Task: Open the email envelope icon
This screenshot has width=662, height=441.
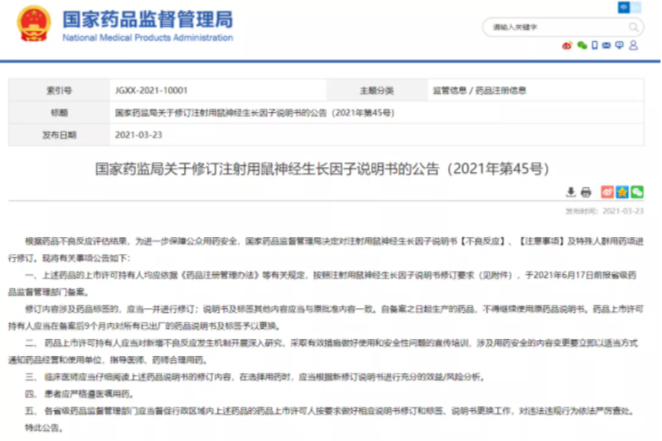Action: coord(606,45)
